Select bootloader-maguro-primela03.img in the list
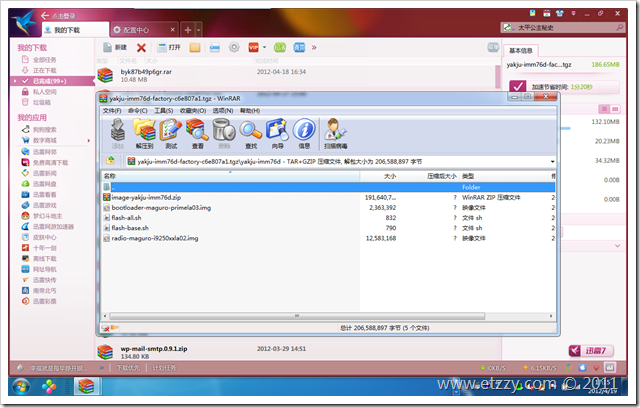The width and height of the screenshot is (640, 408). [328, 208]
